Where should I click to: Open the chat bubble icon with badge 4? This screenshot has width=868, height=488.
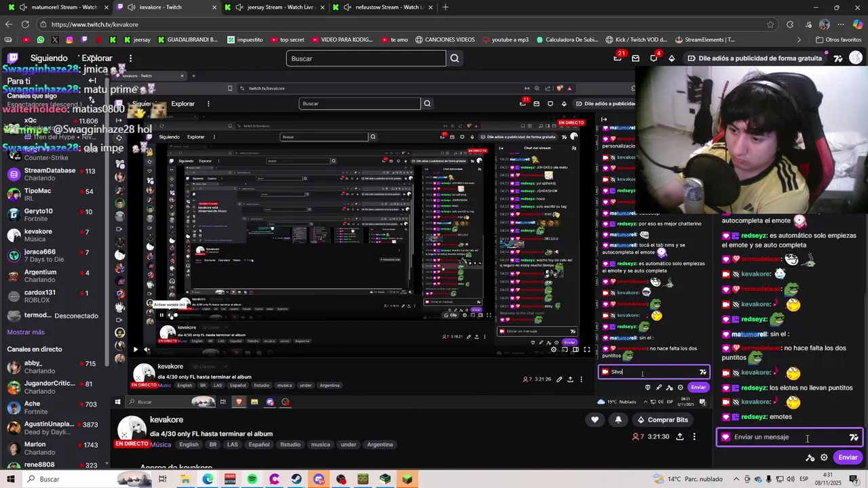click(654, 58)
